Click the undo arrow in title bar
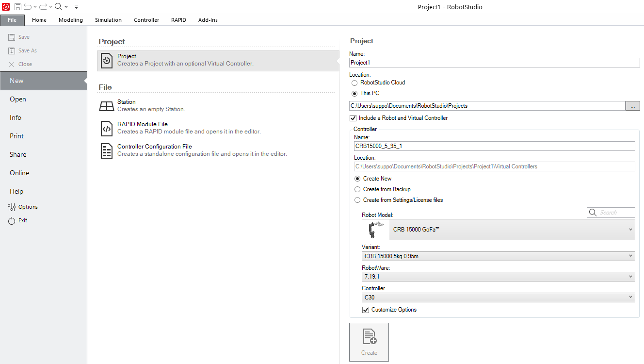 point(28,7)
